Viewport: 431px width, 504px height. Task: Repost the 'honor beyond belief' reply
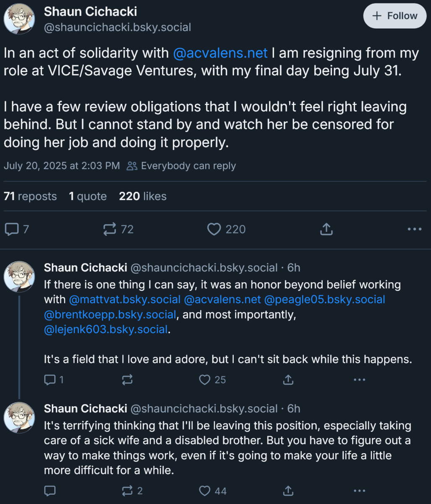point(127,380)
